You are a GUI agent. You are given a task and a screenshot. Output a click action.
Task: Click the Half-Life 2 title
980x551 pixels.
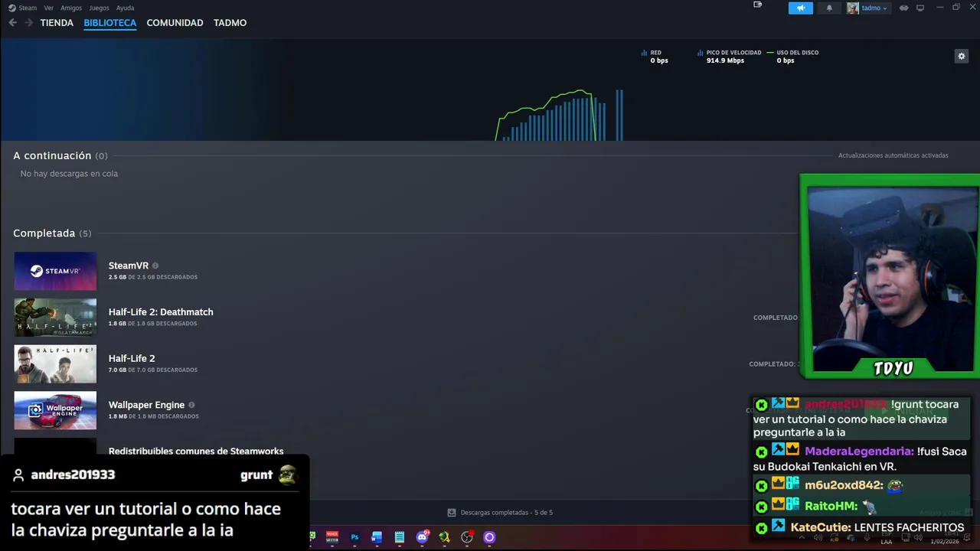(x=131, y=358)
